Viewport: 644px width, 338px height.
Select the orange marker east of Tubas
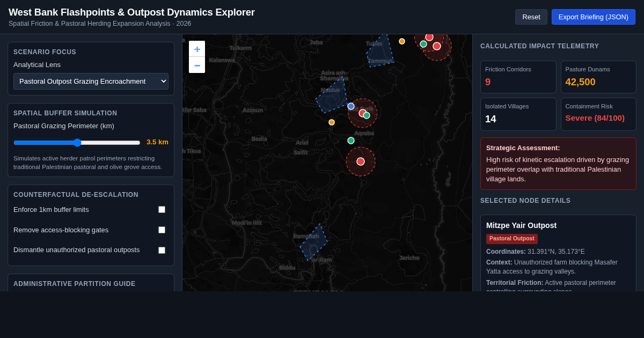402,41
